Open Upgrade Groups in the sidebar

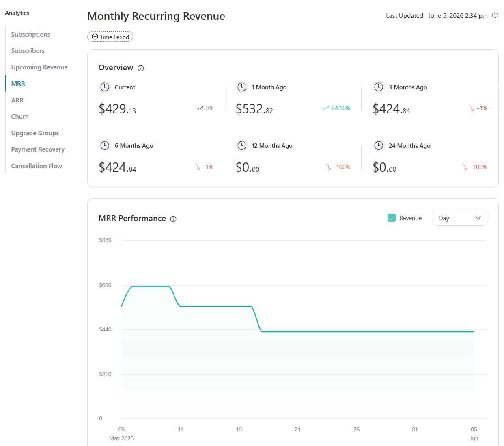(x=35, y=133)
